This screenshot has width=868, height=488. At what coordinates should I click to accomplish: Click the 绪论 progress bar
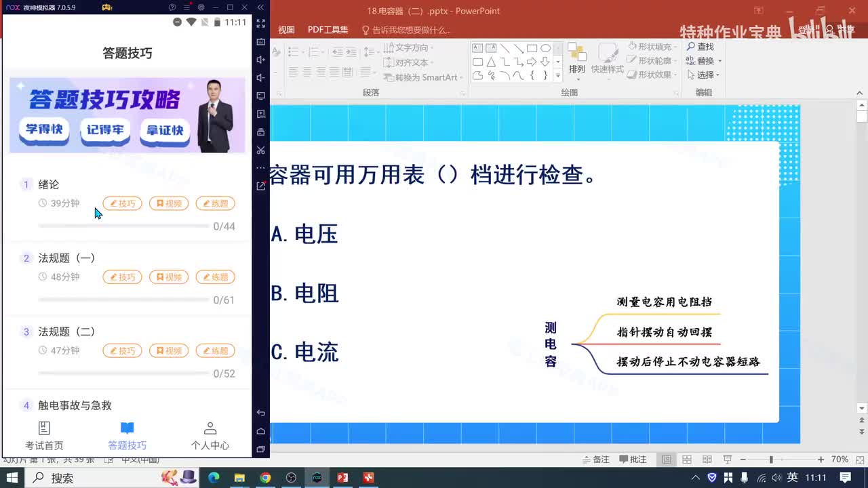pos(123,226)
